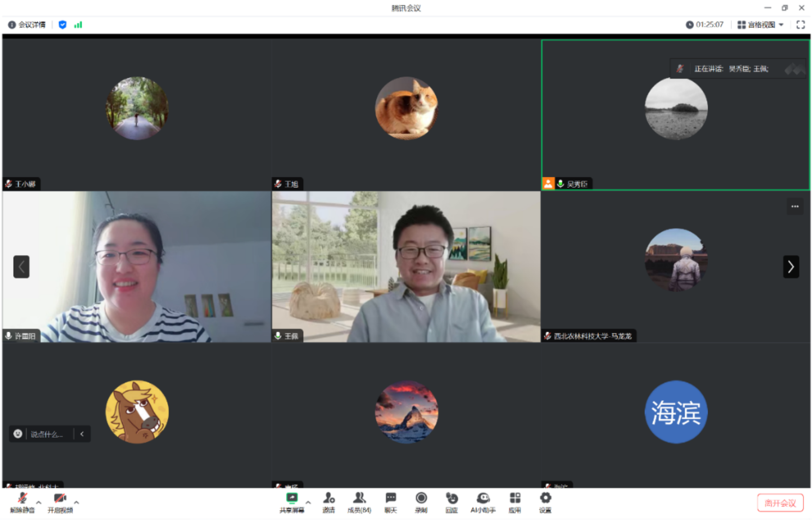
Task: Open Settings (设置) gear icon
Action: point(545,502)
